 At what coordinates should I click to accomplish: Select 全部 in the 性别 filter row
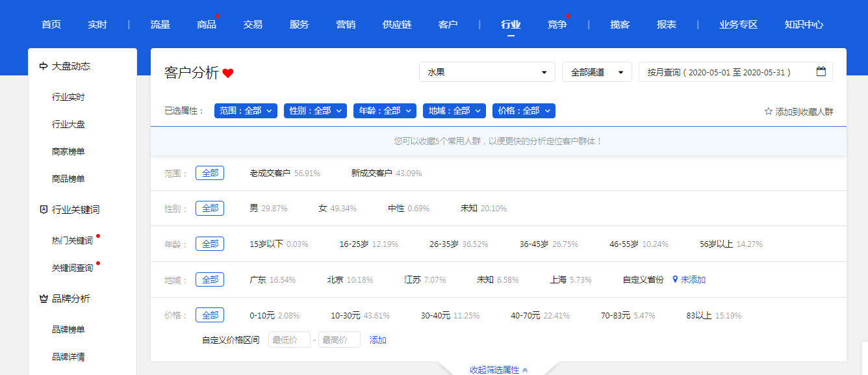(210, 208)
